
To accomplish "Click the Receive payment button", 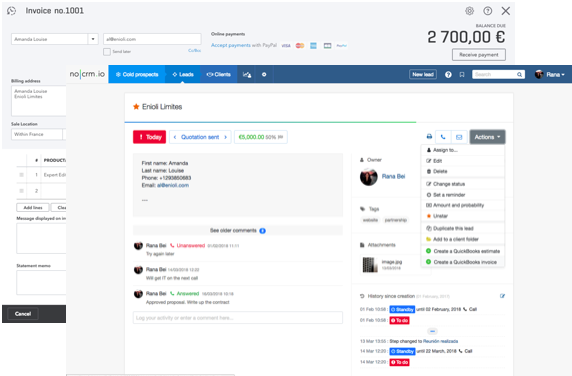I will 479,55.
